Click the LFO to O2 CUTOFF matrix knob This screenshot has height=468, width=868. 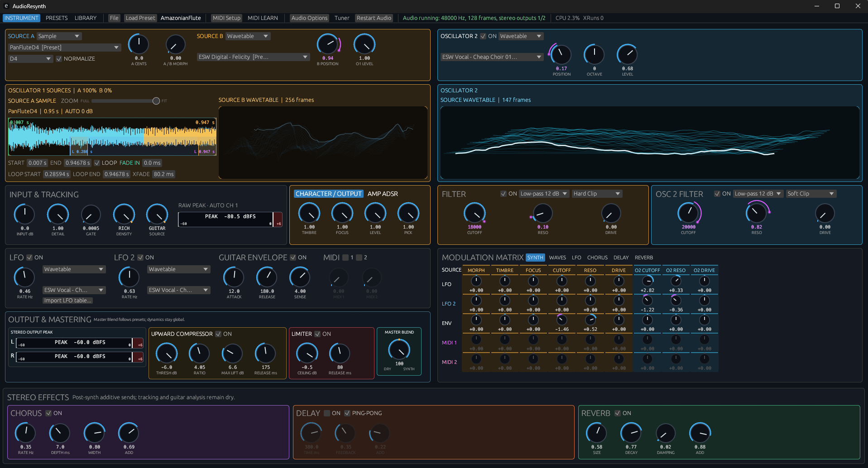[x=647, y=281]
